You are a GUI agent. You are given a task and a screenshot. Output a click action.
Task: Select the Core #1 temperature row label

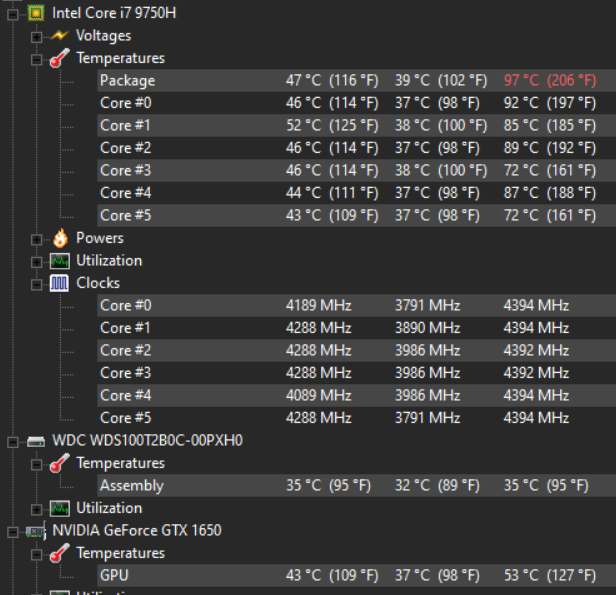(x=125, y=125)
